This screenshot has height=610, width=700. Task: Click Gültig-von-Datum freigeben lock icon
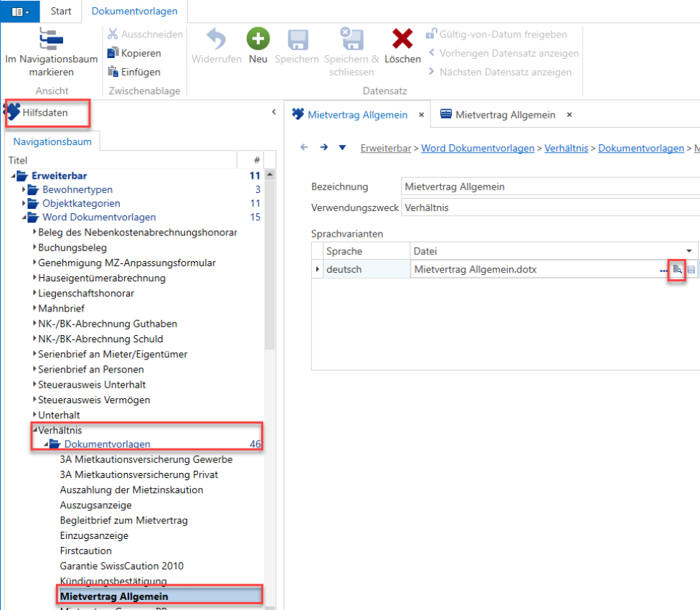click(x=431, y=34)
